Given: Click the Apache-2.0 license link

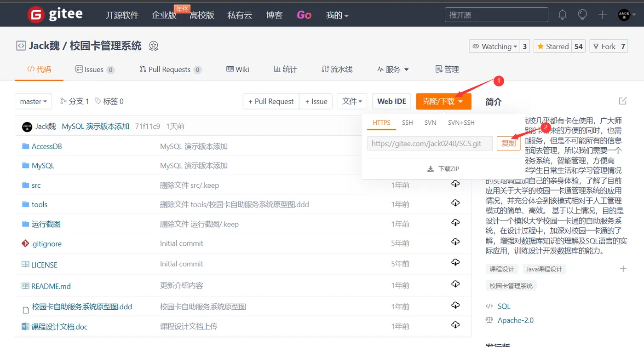Looking at the screenshot, I should click(516, 320).
